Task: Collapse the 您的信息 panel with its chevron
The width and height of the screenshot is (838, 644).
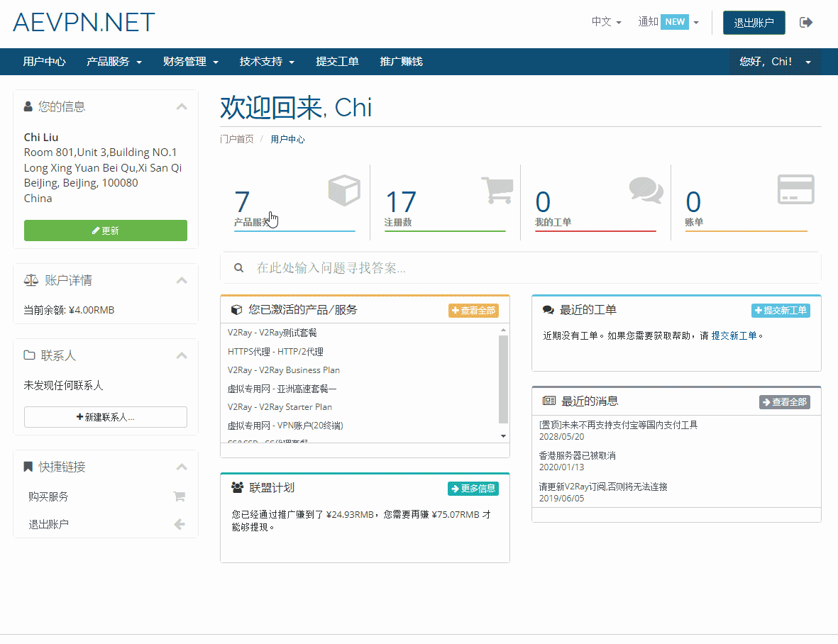Action: (x=182, y=106)
